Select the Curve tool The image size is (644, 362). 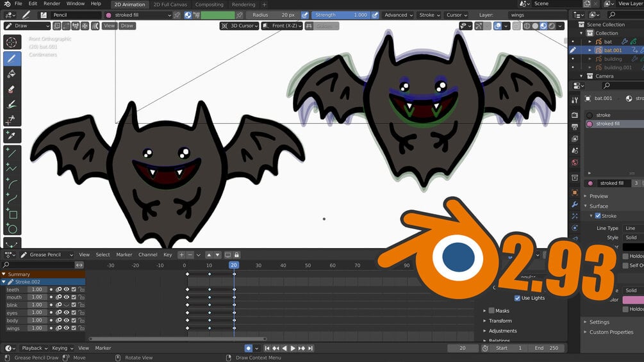point(12,199)
